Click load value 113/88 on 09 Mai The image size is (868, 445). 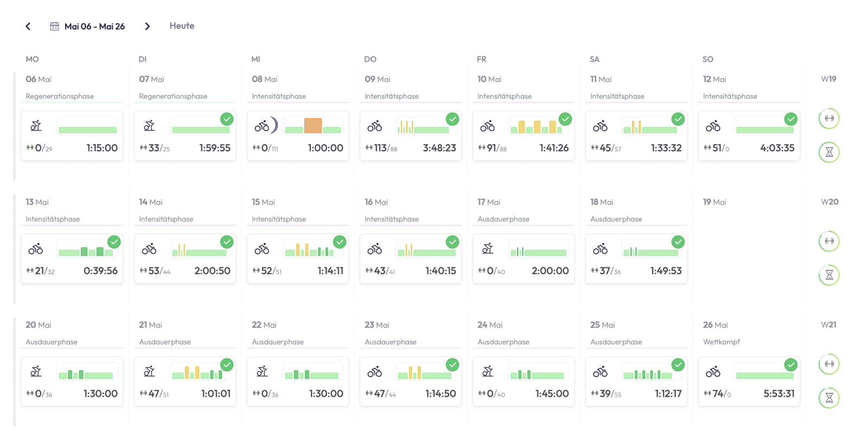click(382, 148)
